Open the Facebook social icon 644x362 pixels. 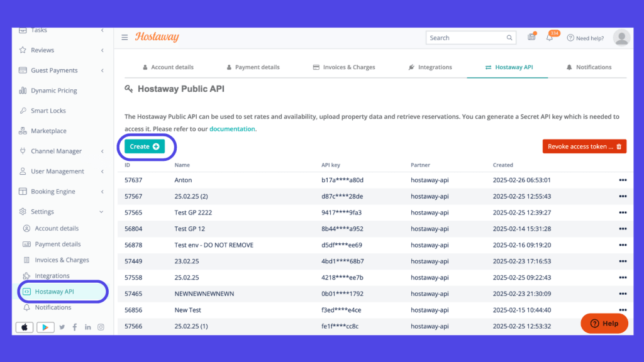point(75,327)
